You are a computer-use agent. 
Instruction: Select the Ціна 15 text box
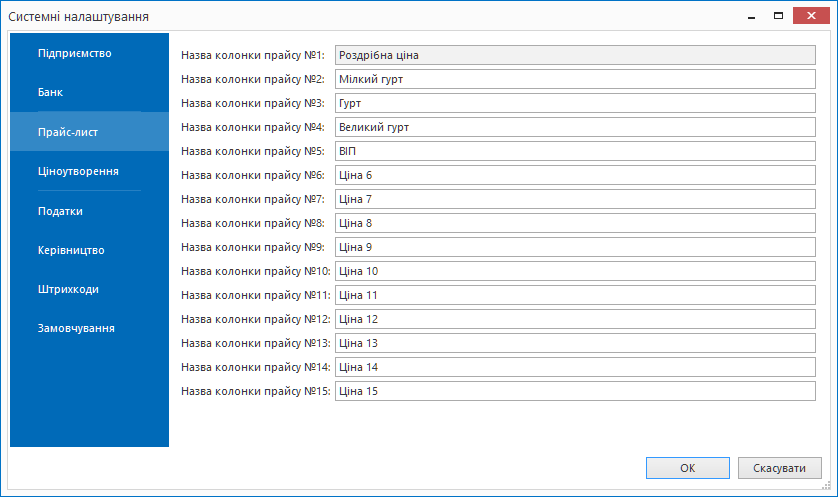[x=575, y=391]
